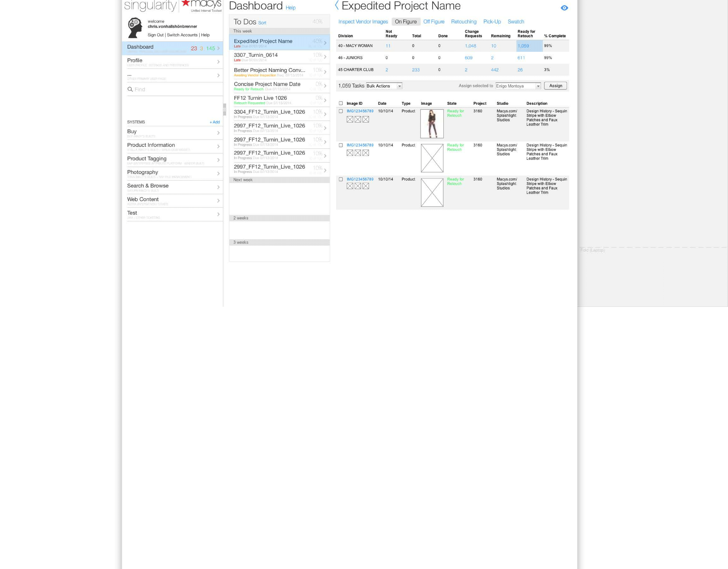
Task: Open the Retouching tab
Action: [464, 22]
